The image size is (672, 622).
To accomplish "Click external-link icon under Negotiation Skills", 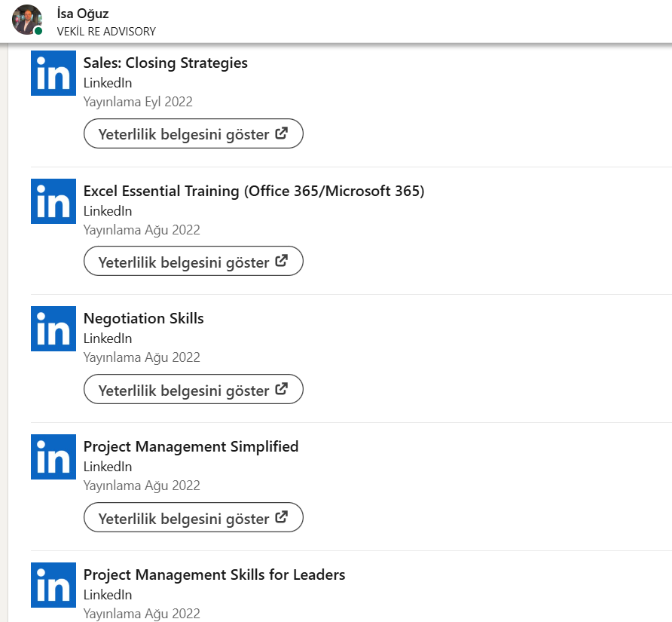I will pos(282,390).
